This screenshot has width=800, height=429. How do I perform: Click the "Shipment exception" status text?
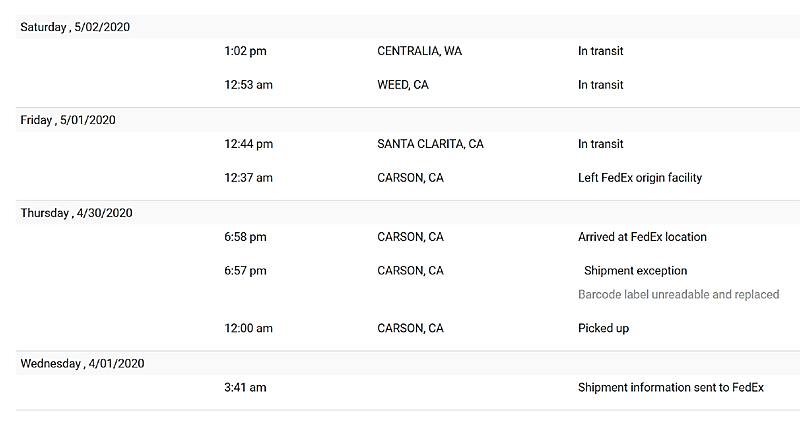635,271
